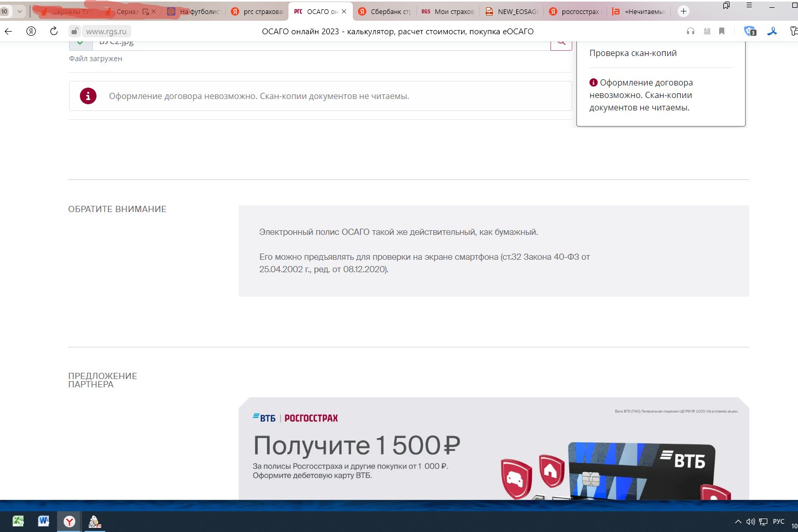Click the «Оформление договора невозможно» error message
Viewport: 798px width, 532px height.
click(259, 96)
